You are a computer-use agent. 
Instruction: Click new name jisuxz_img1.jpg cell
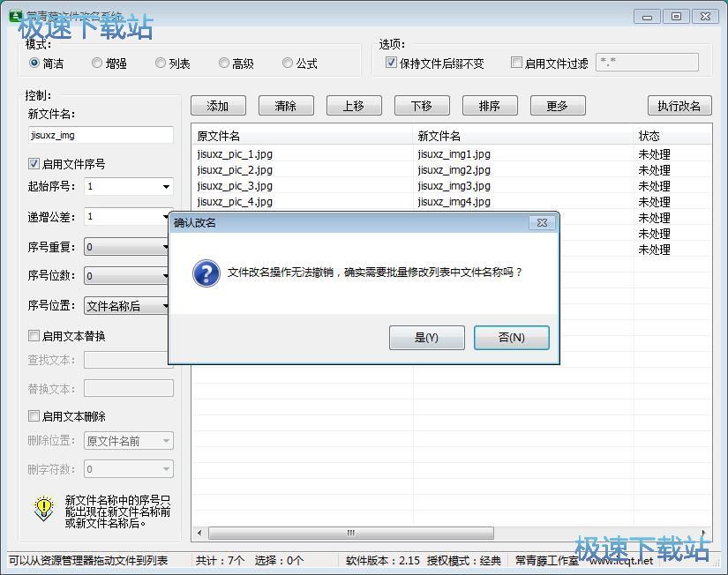pos(454,154)
